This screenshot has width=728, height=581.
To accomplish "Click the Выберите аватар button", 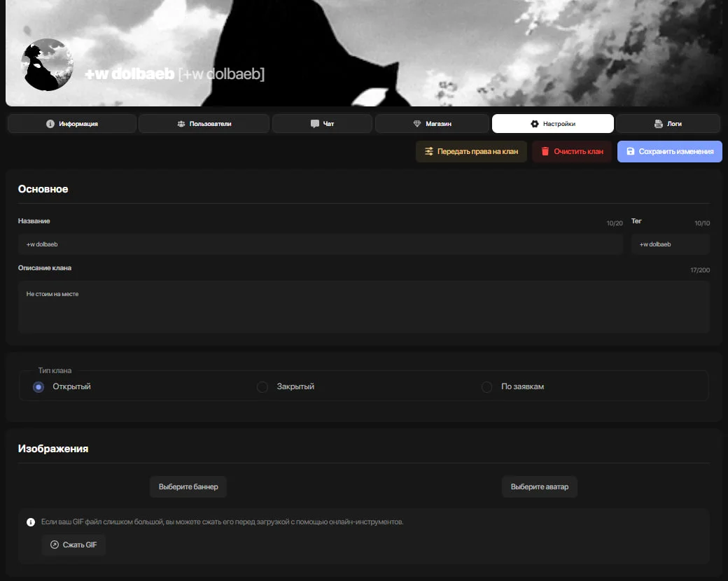I will 540,486.
